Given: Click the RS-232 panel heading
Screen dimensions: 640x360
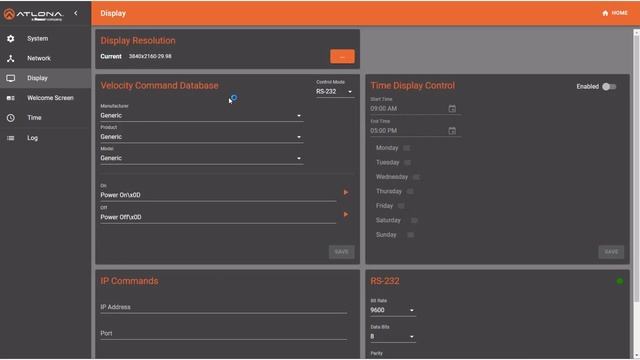Looking at the screenshot, I should pos(385,281).
